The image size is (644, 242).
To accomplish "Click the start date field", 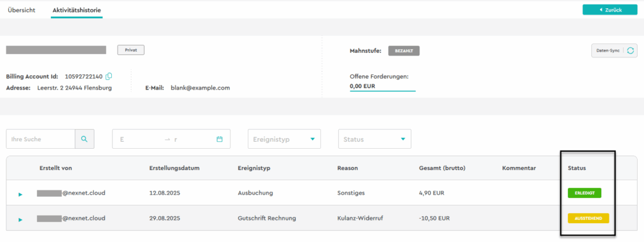I will point(138,139).
